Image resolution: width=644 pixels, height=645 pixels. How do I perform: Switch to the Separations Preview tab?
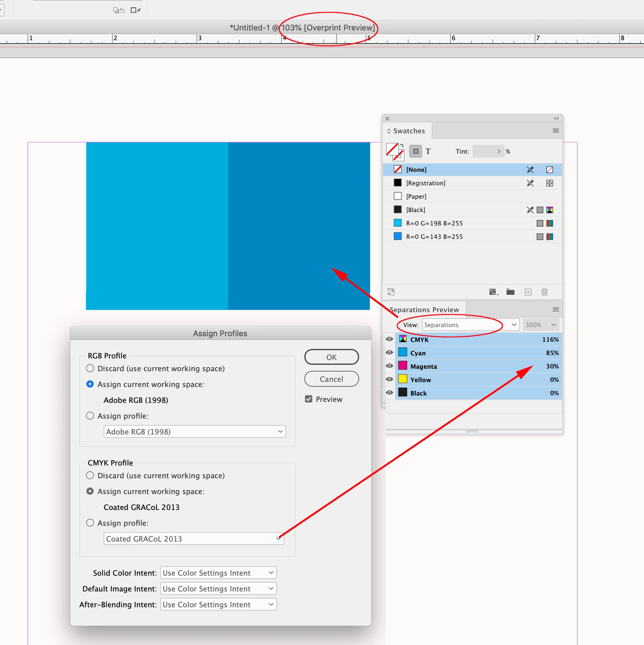424,309
